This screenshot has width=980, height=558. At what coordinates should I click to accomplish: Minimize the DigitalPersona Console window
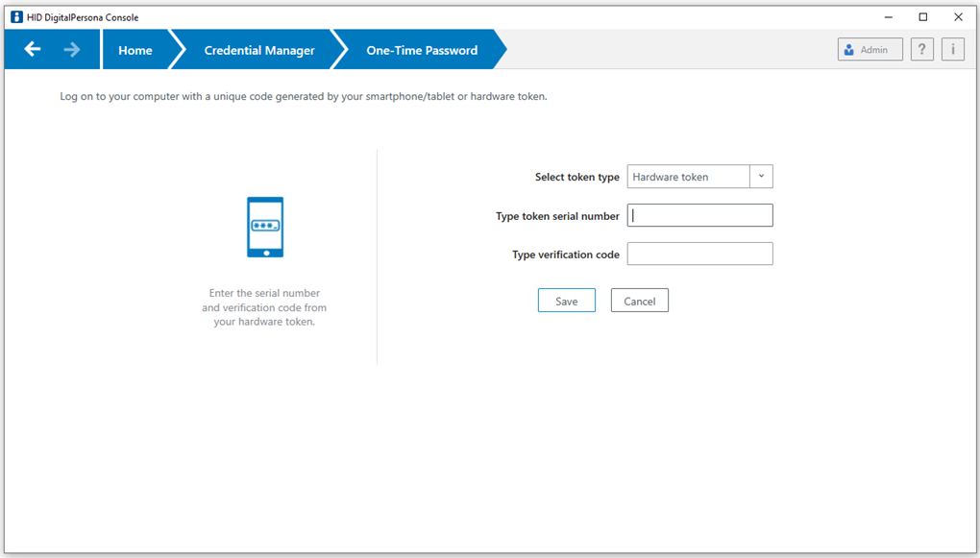(887, 16)
